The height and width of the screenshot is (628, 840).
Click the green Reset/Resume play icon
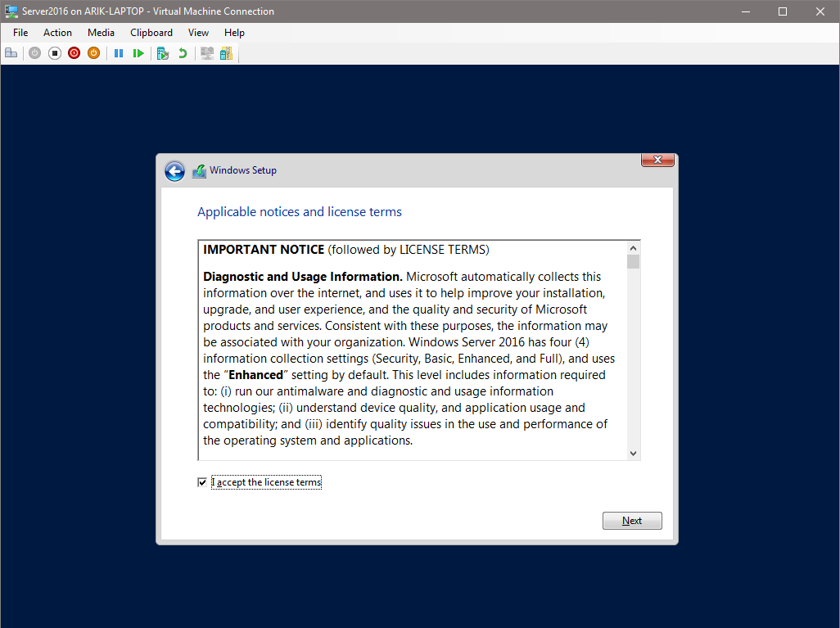[x=138, y=53]
